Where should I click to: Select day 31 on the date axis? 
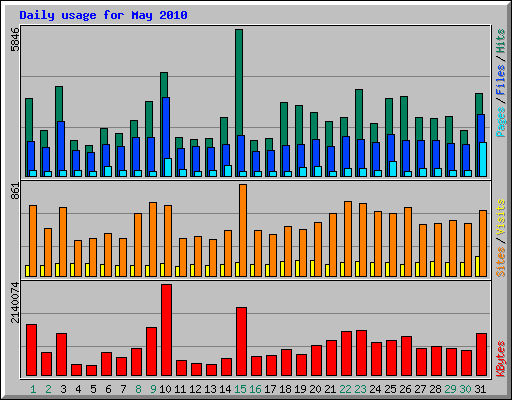click(480, 389)
